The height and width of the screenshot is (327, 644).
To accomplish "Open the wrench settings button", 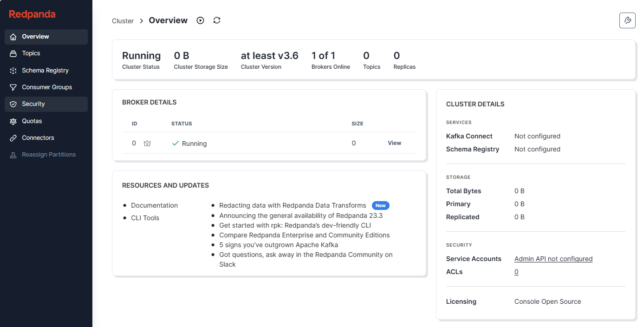I will point(627,20).
